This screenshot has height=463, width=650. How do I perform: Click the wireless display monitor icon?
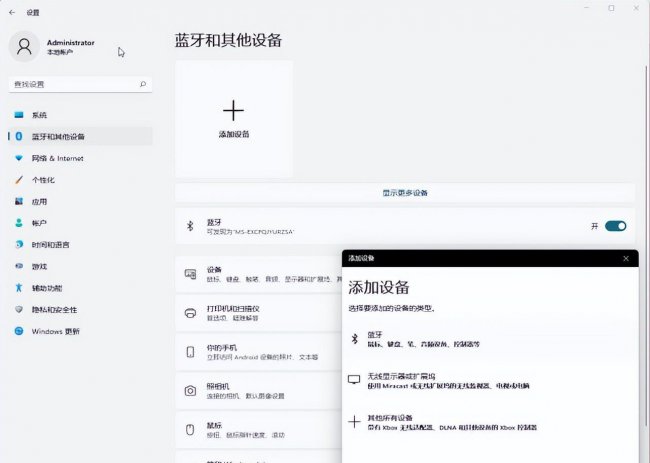[x=354, y=379]
